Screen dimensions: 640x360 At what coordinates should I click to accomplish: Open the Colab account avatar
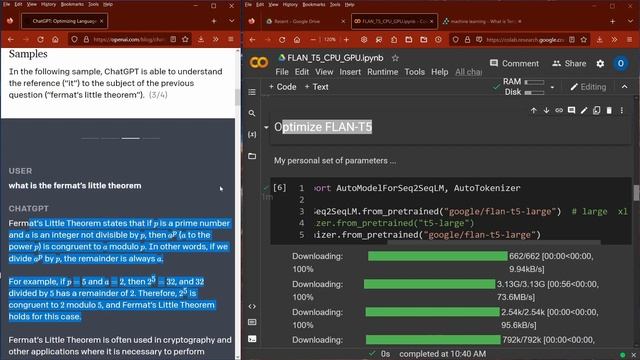620,64
